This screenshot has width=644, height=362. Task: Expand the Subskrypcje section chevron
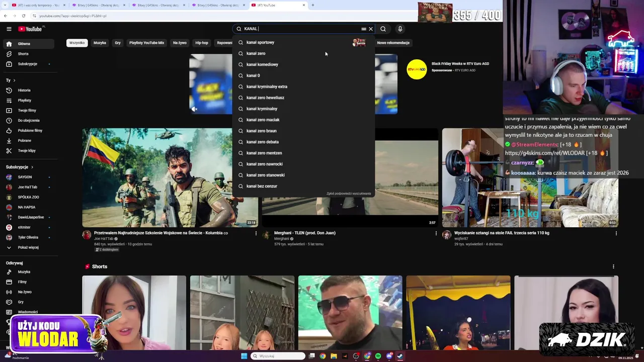coord(32,167)
